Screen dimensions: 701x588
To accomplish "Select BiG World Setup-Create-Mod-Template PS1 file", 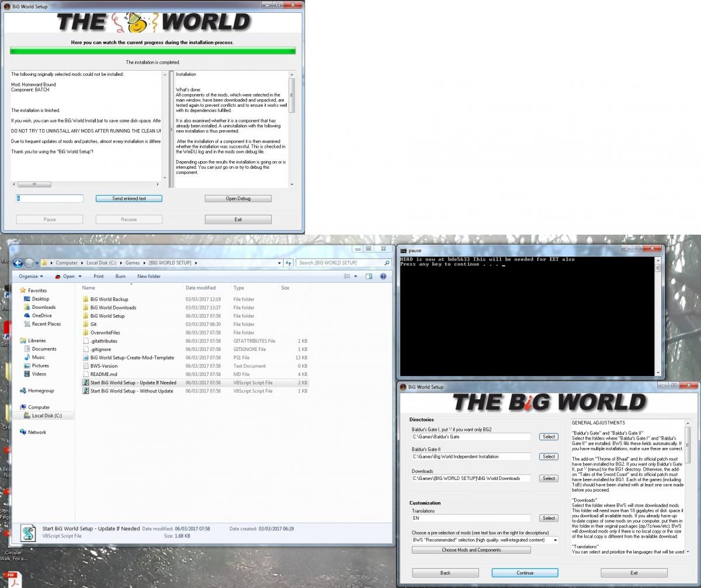I will (132, 357).
